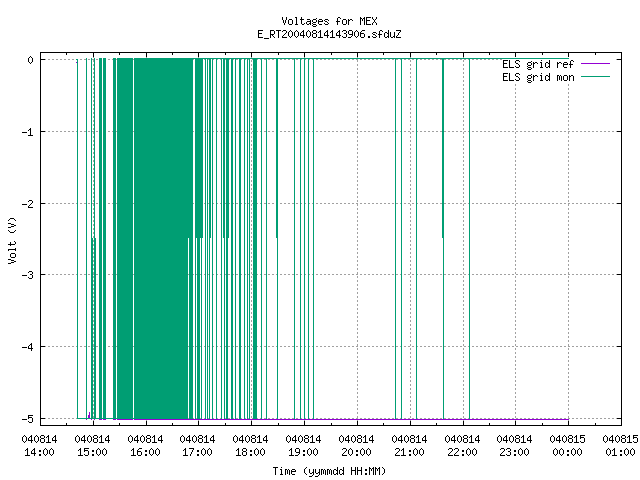Click the x-axis label 040814 19:00
640x480 pixels.
click(x=304, y=446)
